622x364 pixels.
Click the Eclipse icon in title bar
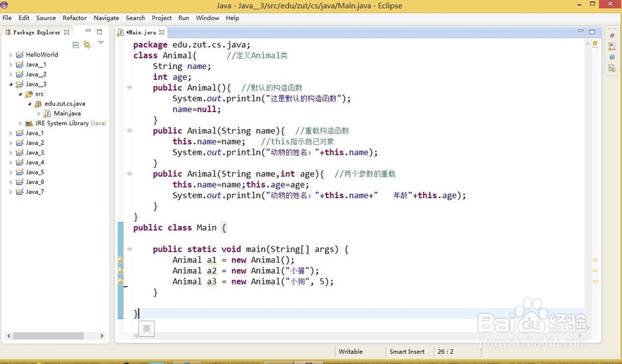click(x=4, y=5)
